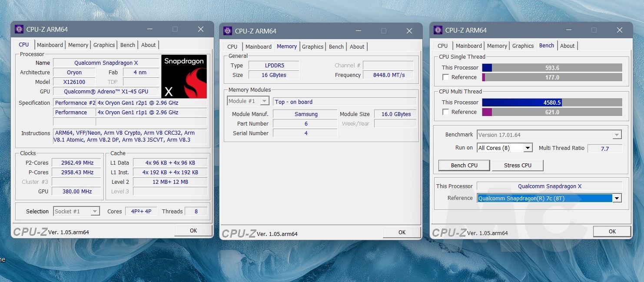Viewport: 644px width, 282px height.
Task: Click the P2-Cores clock 2962.49 MHz
Action: click(76, 163)
